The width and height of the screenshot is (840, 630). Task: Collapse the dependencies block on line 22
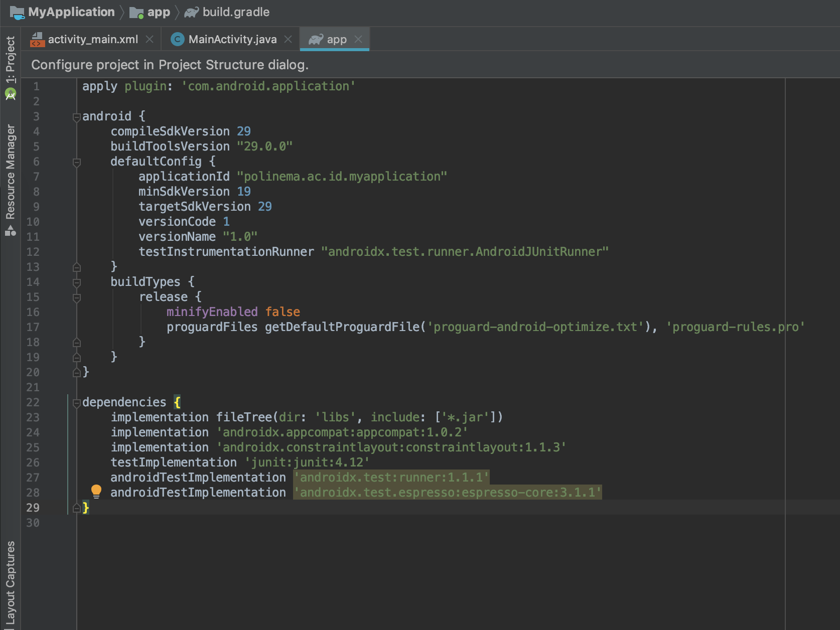pyautogui.click(x=77, y=403)
